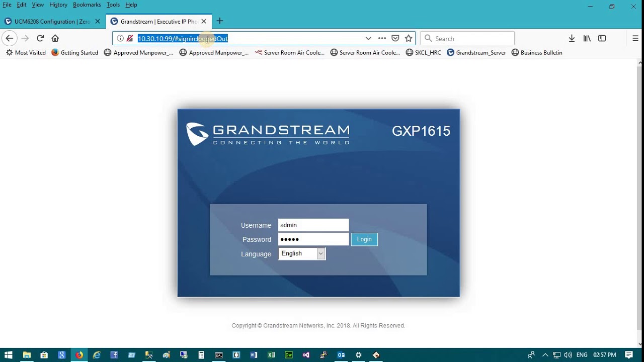This screenshot has width=644, height=362.
Task: Click the Login button
Action: [364, 239]
